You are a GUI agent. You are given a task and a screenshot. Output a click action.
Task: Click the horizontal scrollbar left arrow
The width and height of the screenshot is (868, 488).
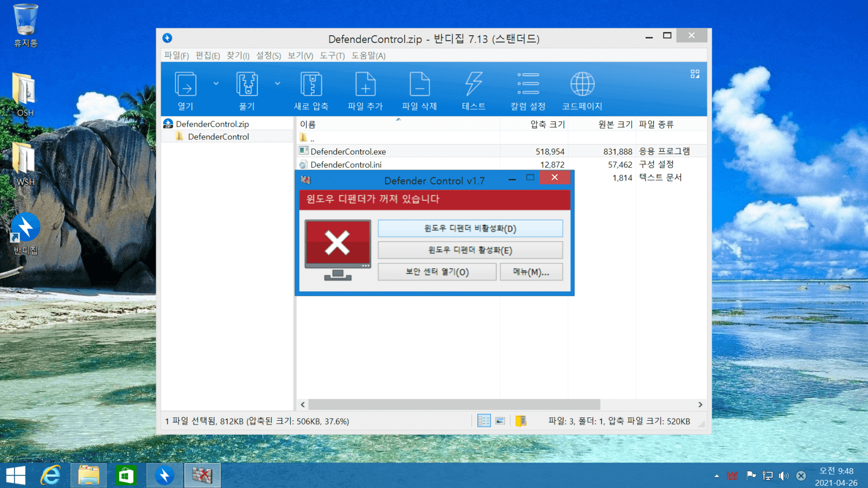pyautogui.click(x=303, y=404)
